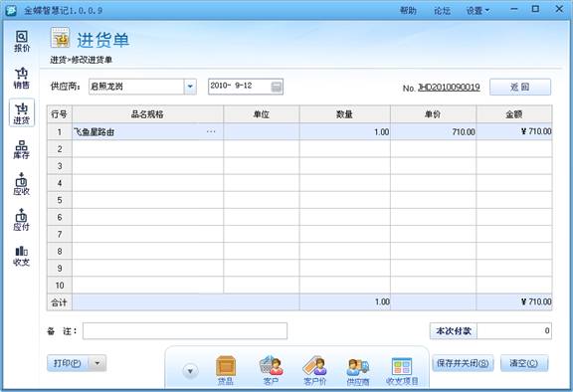573x392 pixels.
Task: Click quantity cell 1.00 in row 1
Action: 344,131
